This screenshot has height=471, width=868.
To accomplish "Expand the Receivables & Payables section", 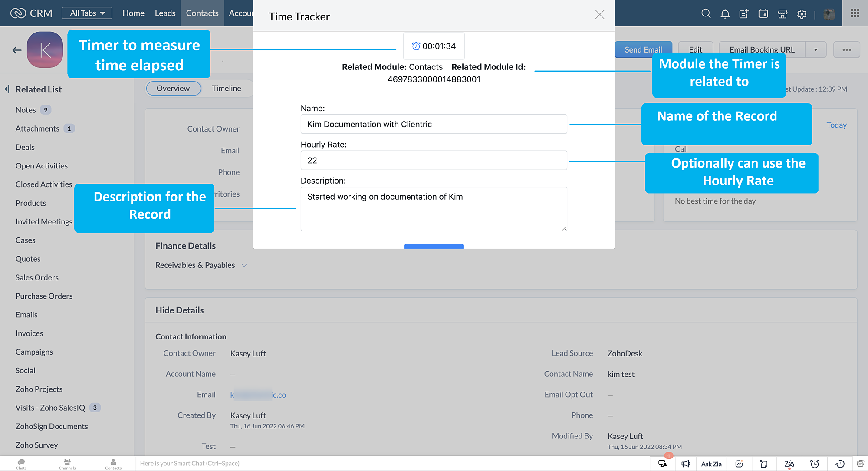I will 244,265.
